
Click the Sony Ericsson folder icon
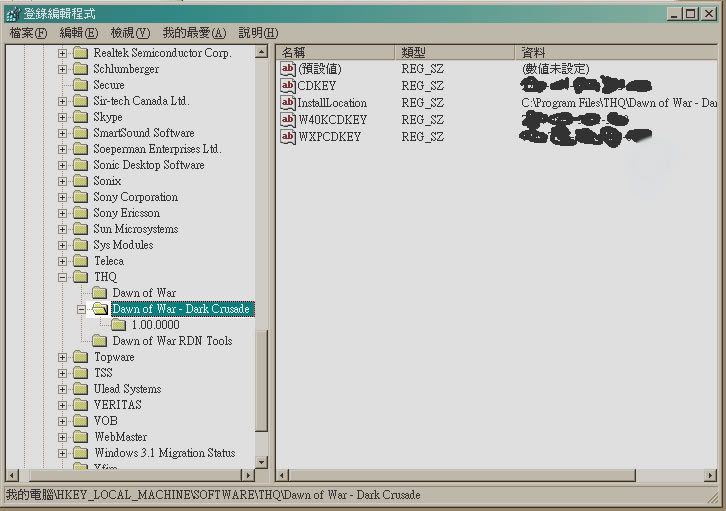(81, 213)
